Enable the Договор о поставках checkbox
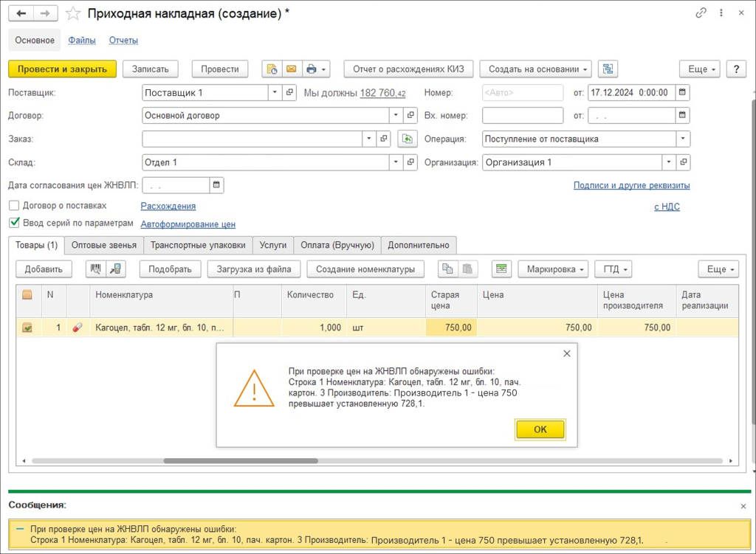Image resolution: width=756 pixels, height=554 pixels. click(x=14, y=206)
